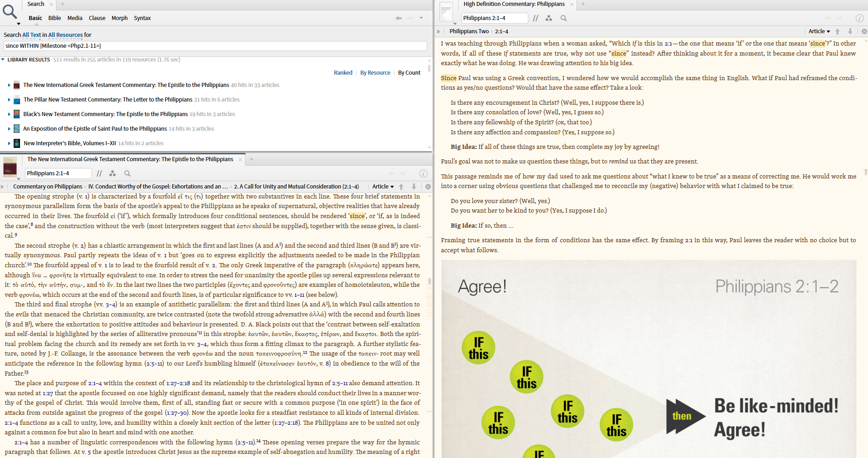Expand An Exposition of the Epistle result
Viewport: 868px width, 458px height.
click(x=9, y=129)
